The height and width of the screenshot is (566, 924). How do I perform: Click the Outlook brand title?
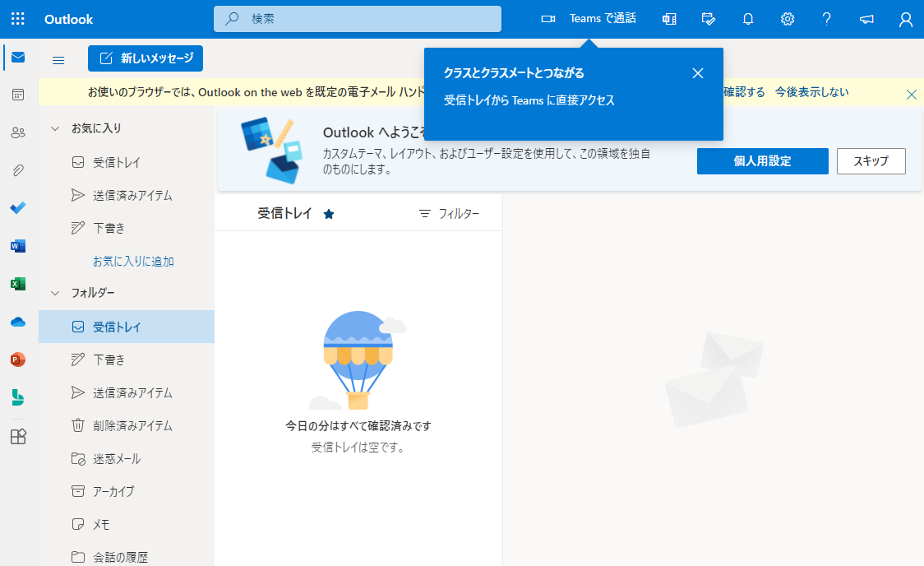point(68,20)
